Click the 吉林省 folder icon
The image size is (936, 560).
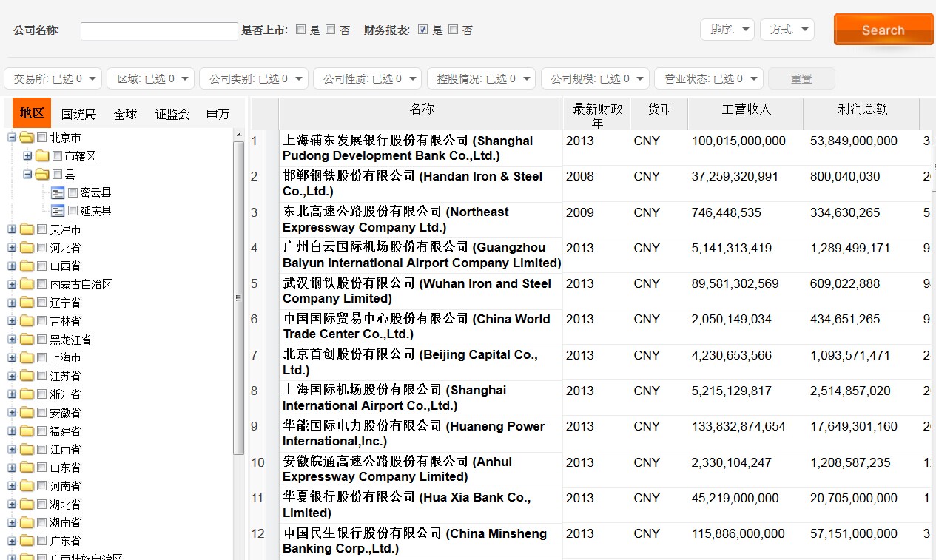coord(27,321)
